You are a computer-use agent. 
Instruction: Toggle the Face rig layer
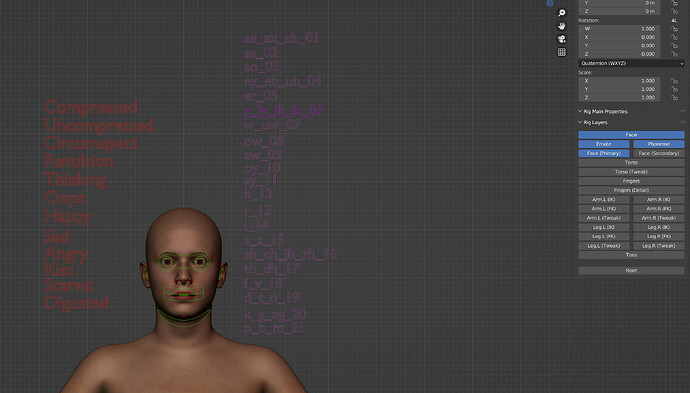(631, 135)
